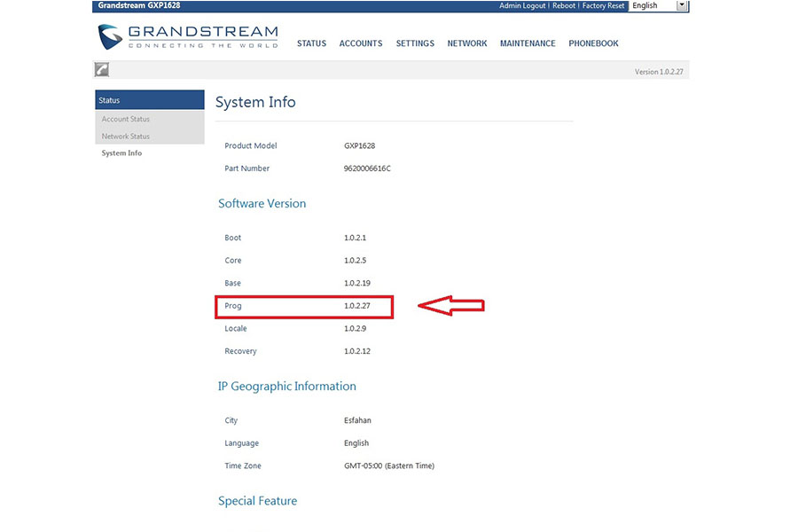The height and width of the screenshot is (532, 798).
Task: Click the Reboot link
Action: [x=564, y=5]
